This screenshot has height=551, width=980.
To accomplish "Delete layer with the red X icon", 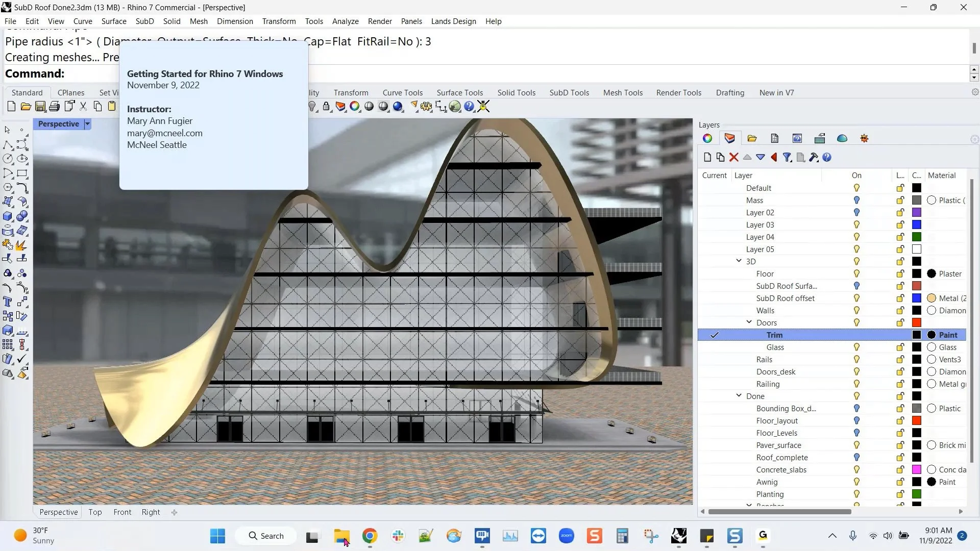I will click(x=733, y=157).
